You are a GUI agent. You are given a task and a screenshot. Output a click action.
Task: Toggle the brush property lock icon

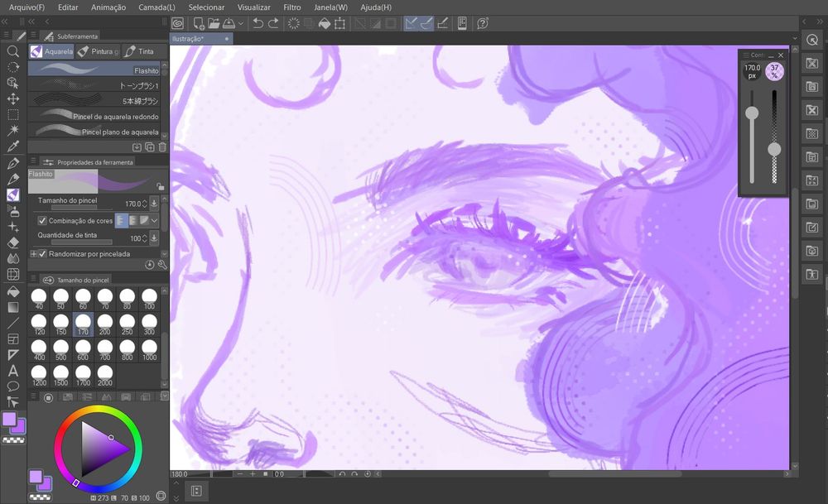tap(160, 186)
